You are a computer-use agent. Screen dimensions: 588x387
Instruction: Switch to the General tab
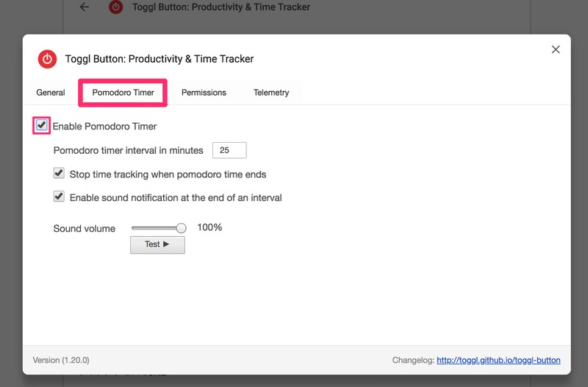[x=51, y=93]
